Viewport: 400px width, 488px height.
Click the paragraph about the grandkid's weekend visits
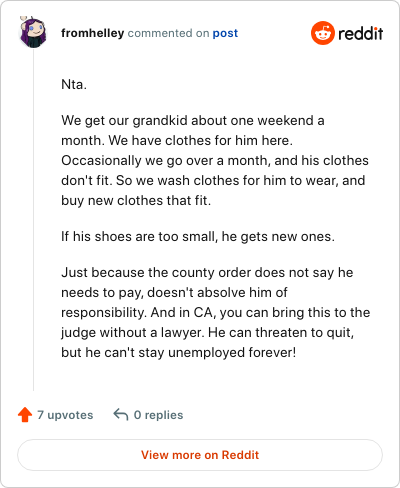[x=215, y=160]
